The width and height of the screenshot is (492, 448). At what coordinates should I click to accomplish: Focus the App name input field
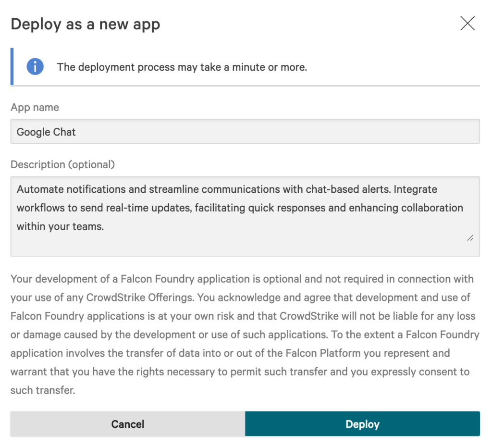[x=245, y=132]
